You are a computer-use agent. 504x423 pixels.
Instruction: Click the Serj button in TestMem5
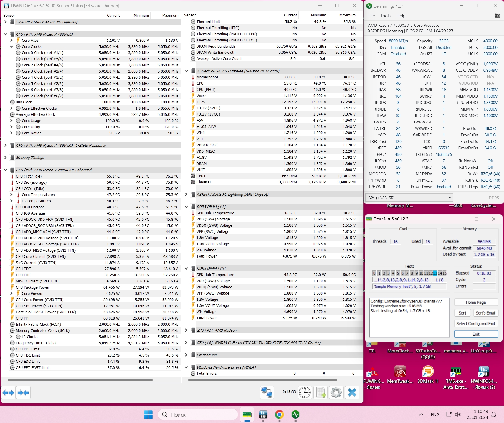tap(462, 313)
